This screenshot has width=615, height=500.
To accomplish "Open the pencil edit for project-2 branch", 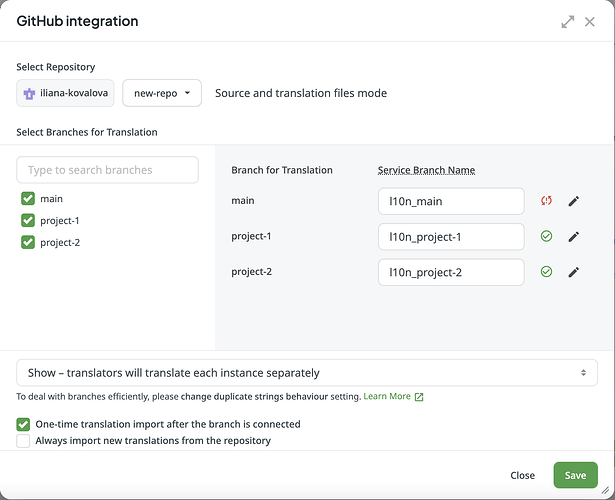I will pyautogui.click(x=573, y=272).
